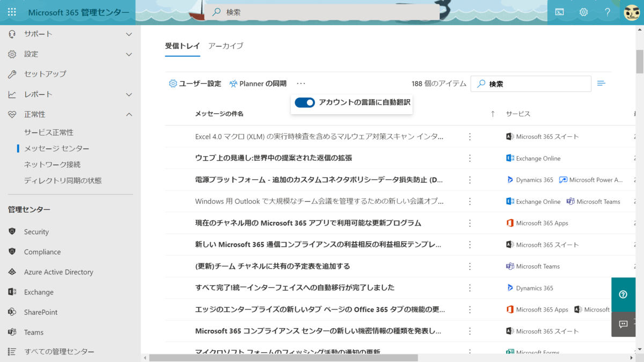The image size is (644, 362).
Task: Open ネットワーク接続 in the navigation
Action: (x=53, y=165)
